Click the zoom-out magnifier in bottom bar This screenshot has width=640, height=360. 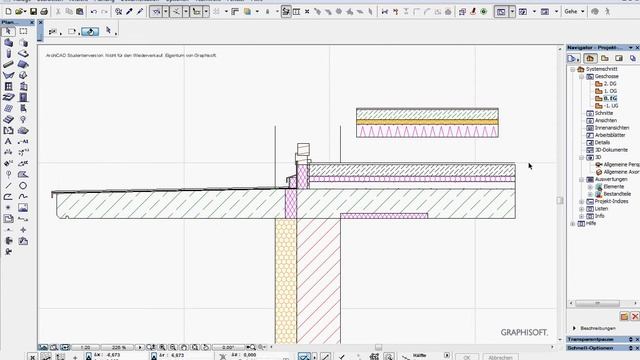tap(173, 347)
